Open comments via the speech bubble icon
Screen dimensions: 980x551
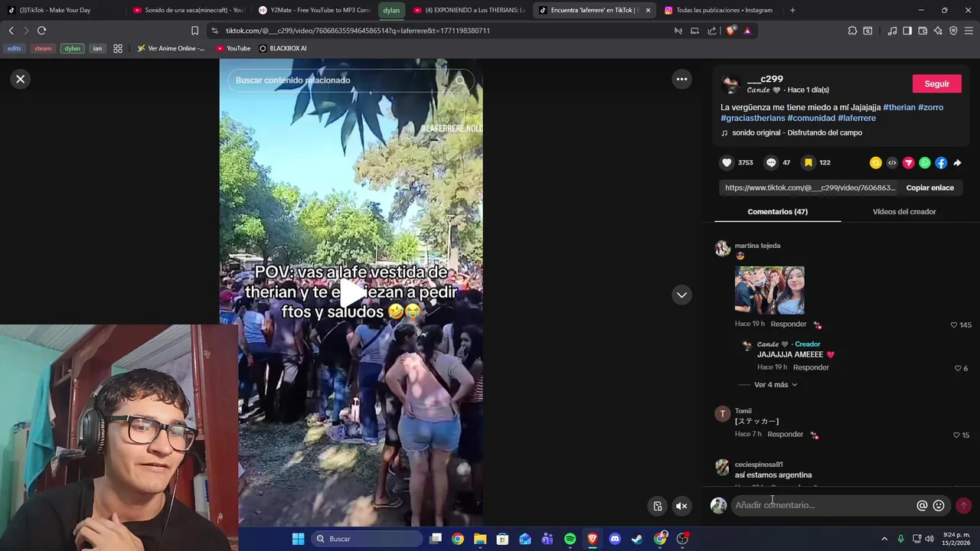(x=771, y=162)
